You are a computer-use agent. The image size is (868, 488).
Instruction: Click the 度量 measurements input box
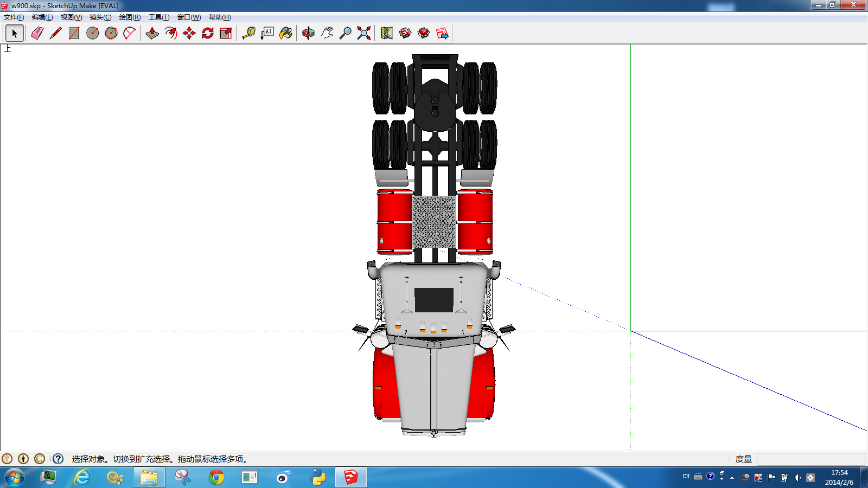click(x=810, y=459)
